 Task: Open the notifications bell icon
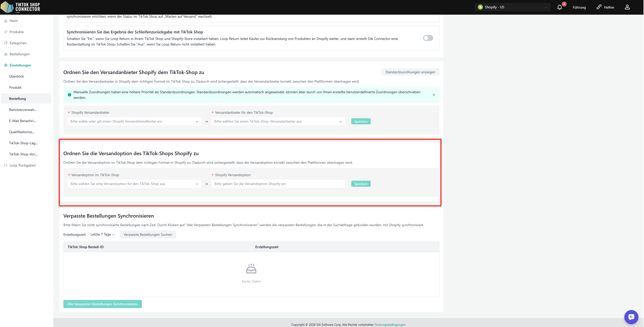click(559, 7)
